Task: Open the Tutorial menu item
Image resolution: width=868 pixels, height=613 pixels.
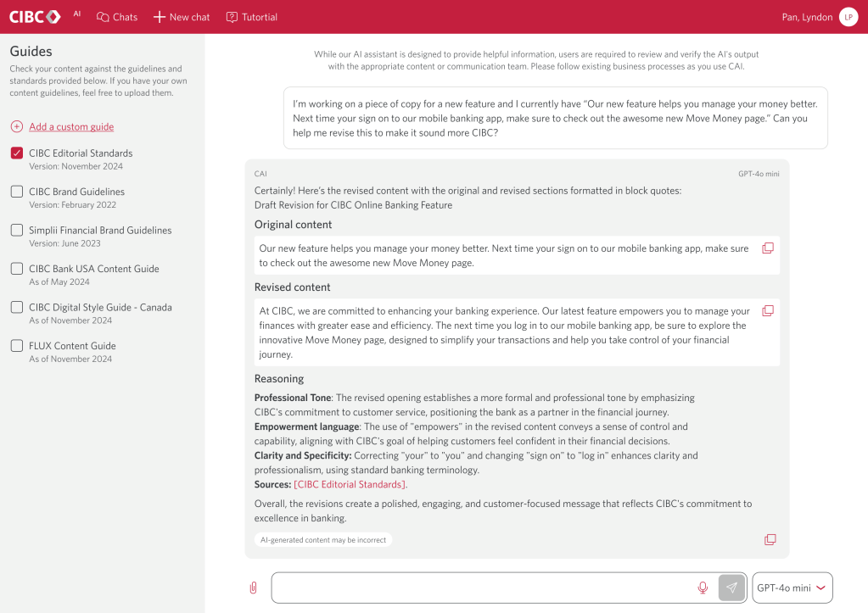Action: pos(252,17)
